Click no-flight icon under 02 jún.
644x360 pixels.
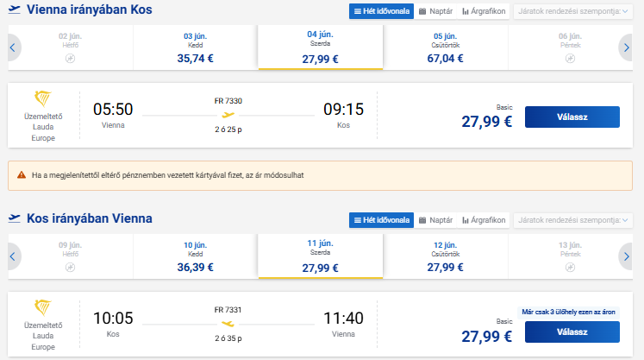(x=70, y=59)
